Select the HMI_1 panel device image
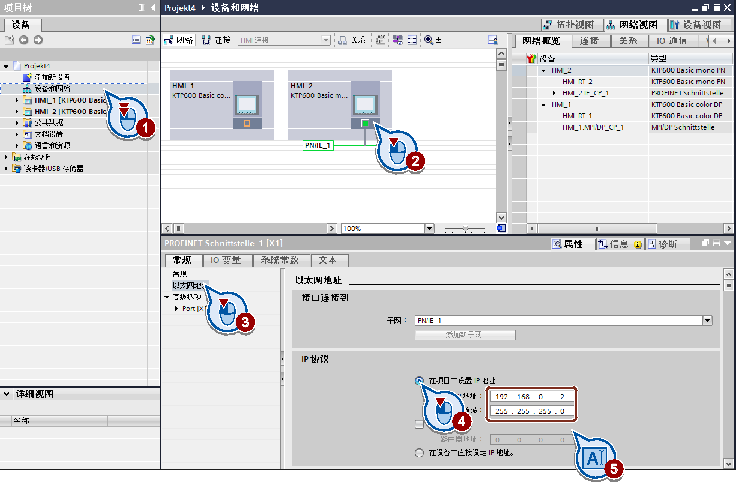 click(247, 104)
